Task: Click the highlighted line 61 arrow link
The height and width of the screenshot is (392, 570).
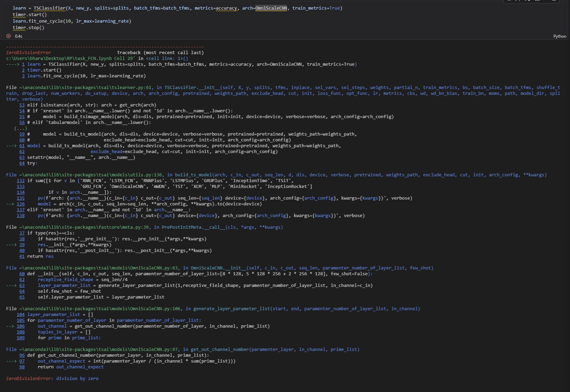Action: tap(22, 146)
